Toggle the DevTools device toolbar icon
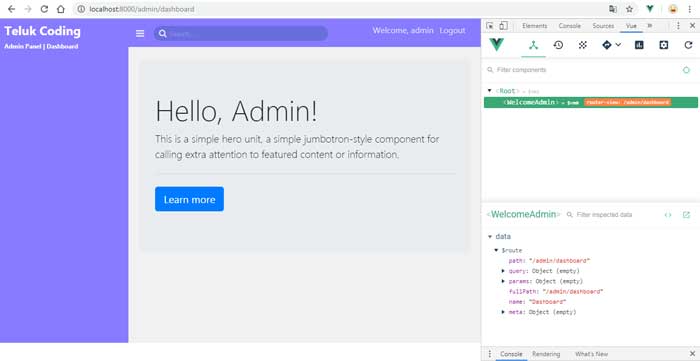 504,26
